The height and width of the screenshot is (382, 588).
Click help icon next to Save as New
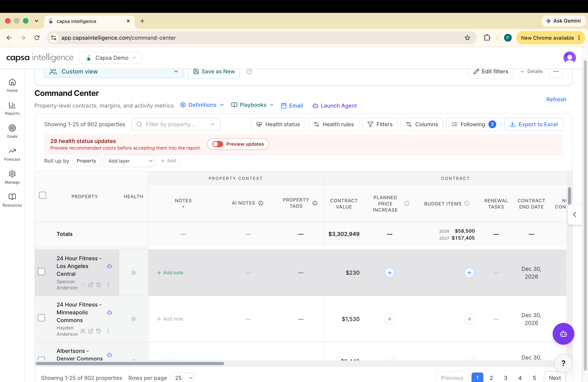pyautogui.click(x=249, y=71)
